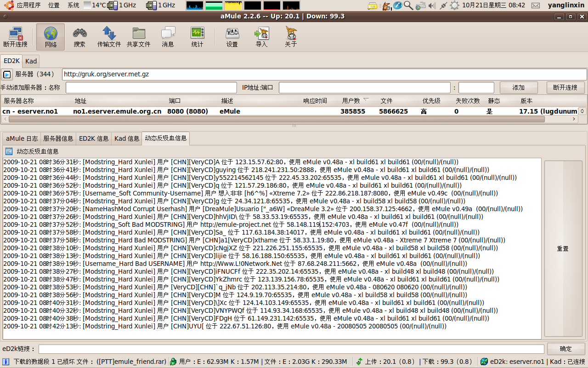
Task: Click the 断开连接 toolbar icon
Action: (15, 37)
